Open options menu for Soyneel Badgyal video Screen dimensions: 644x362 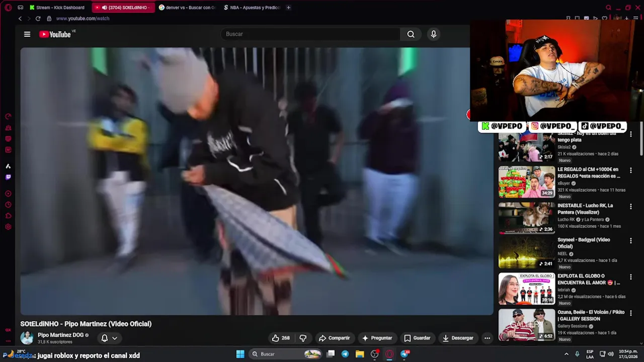(x=631, y=241)
